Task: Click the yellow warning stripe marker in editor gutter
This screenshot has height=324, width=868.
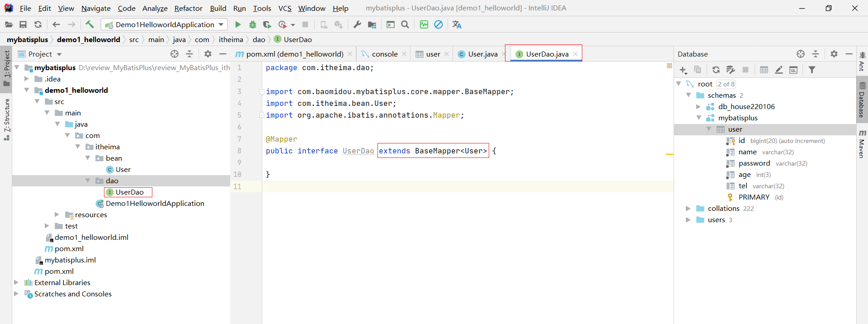Action: coord(670,155)
